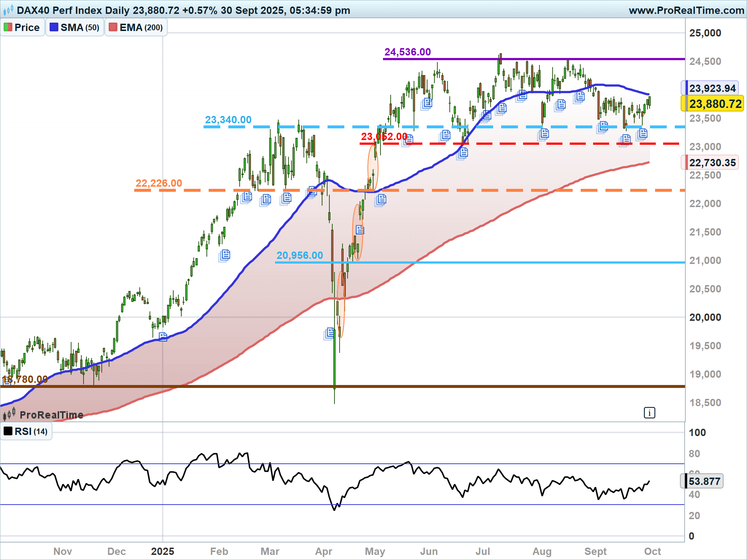Click the ProRealTime watermark logo
Image resolution: width=747 pixels, height=560 pixels.
pyautogui.click(x=43, y=415)
